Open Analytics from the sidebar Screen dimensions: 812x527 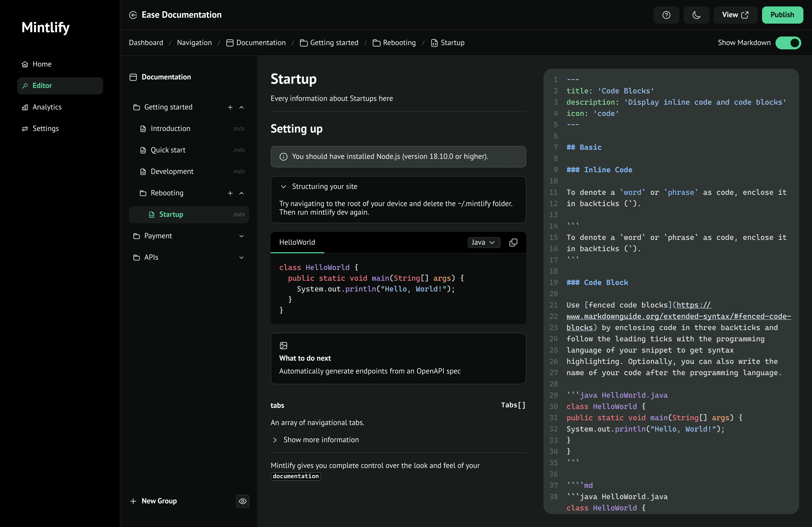click(x=47, y=107)
